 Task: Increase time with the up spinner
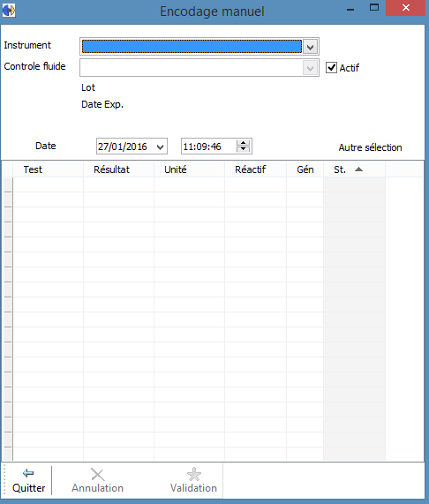pos(244,143)
